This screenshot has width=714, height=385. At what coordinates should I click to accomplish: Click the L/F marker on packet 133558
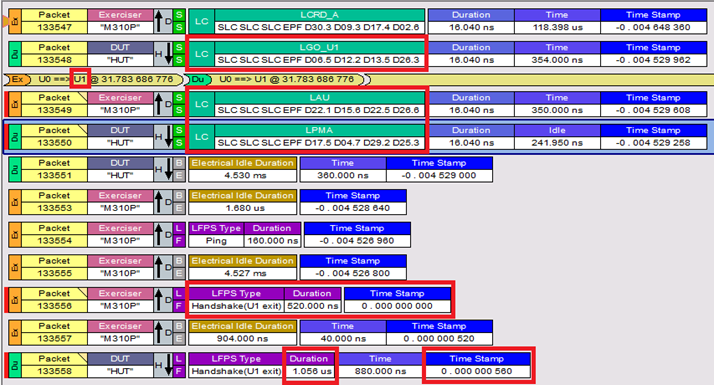coord(179,365)
